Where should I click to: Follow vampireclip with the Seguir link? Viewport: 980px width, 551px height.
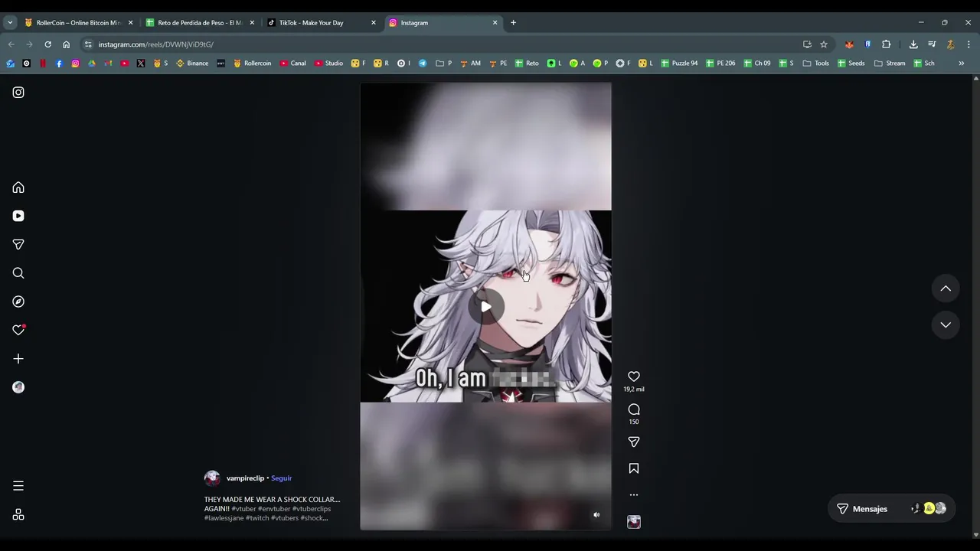click(281, 478)
